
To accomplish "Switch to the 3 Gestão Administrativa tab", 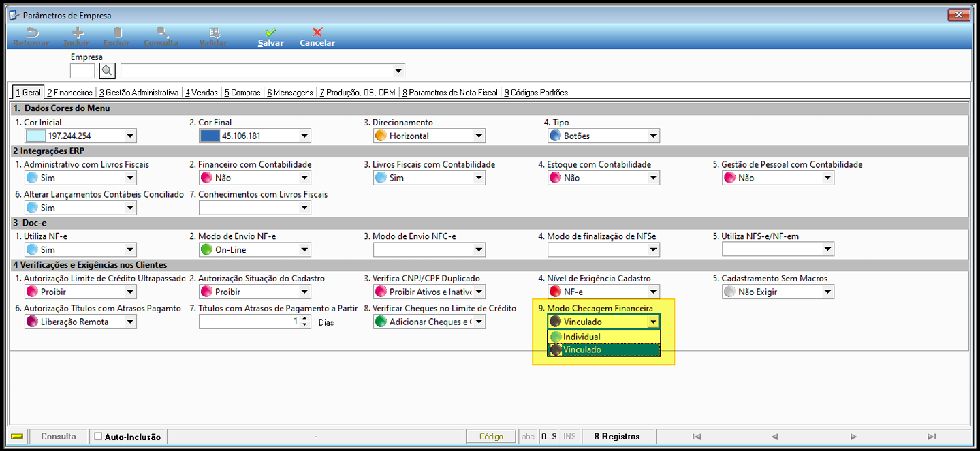I will [x=139, y=93].
